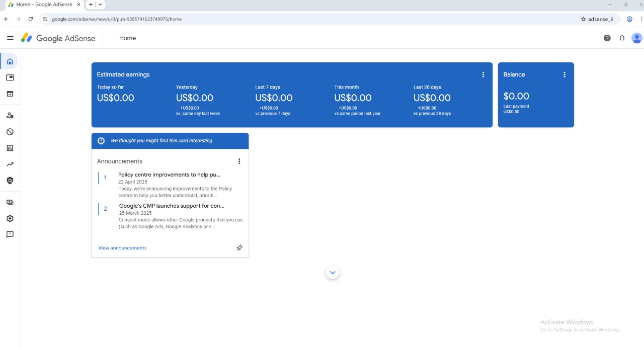The height and width of the screenshot is (348, 644).
Task: Open Estimated earnings card options menu
Action: tap(483, 74)
